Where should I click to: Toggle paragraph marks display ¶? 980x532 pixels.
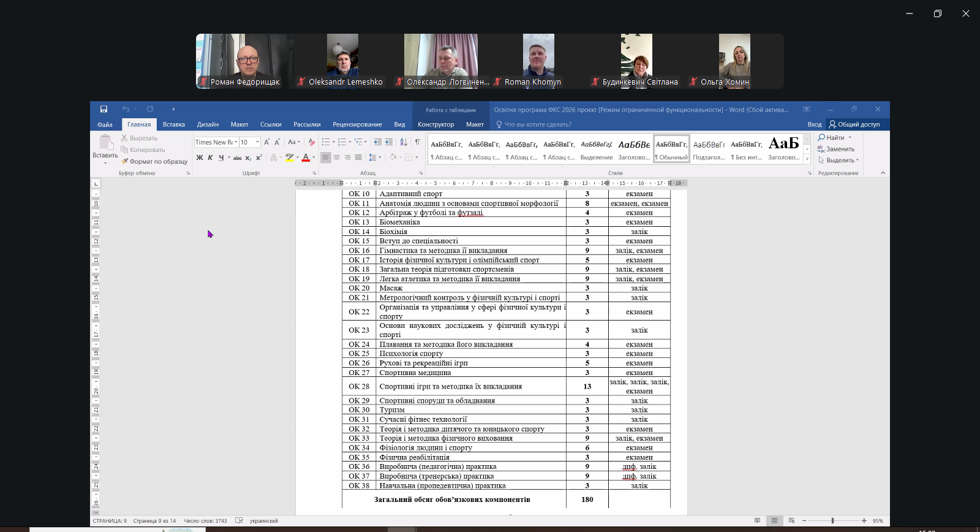coord(417,142)
